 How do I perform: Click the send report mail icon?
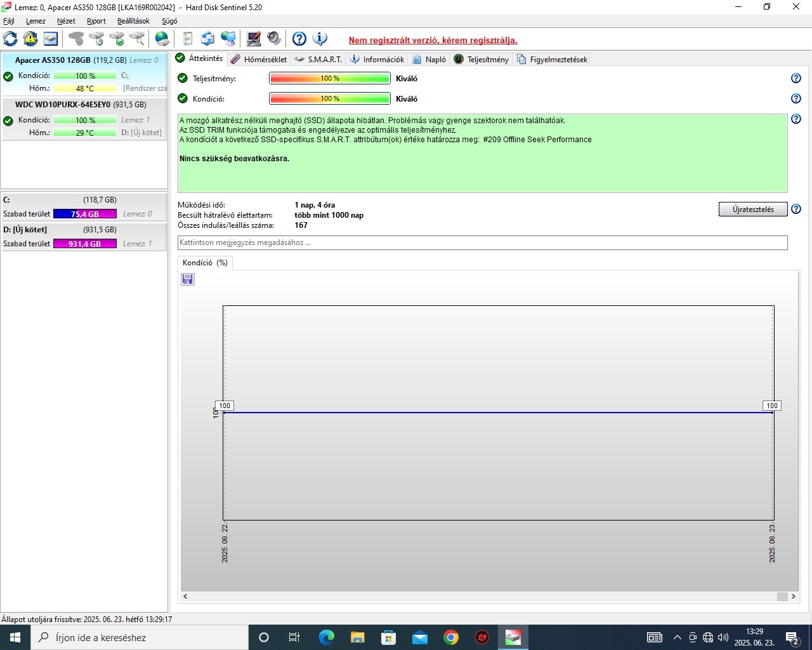(207, 39)
